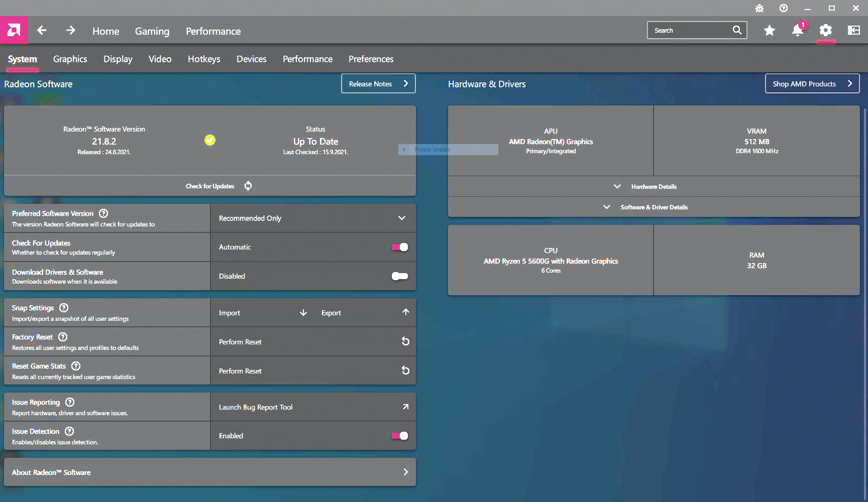Switch to Video tab
Viewport: 868px width, 502px height.
[x=160, y=59]
